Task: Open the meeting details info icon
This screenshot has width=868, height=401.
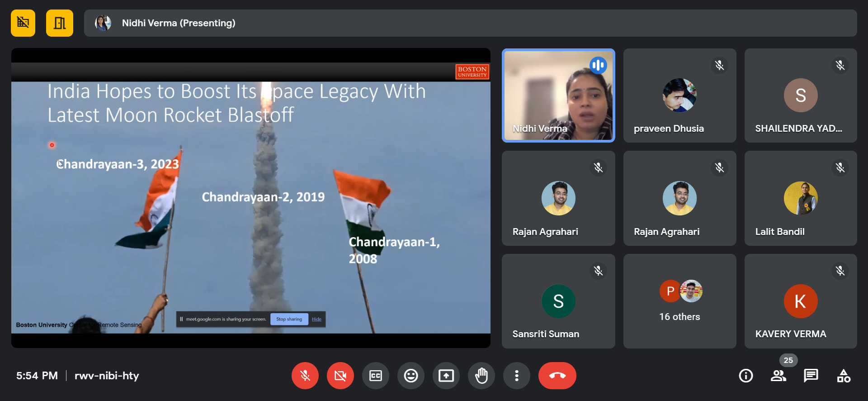Action: [x=746, y=376]
